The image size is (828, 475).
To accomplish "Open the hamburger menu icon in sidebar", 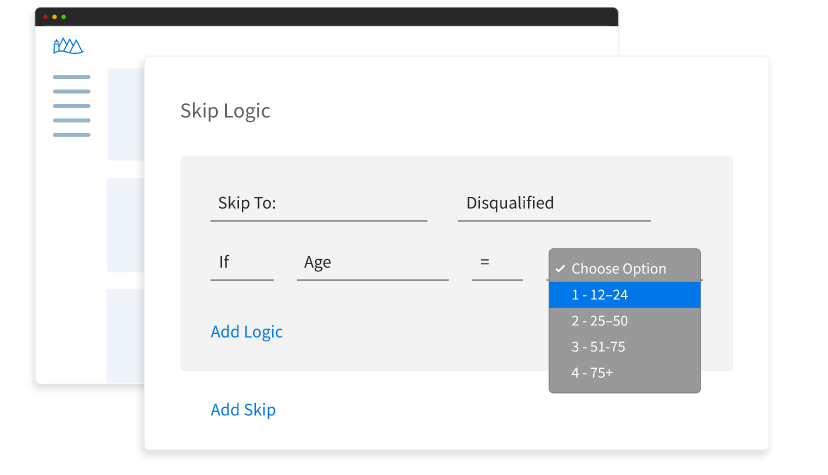I will [72, 106].
